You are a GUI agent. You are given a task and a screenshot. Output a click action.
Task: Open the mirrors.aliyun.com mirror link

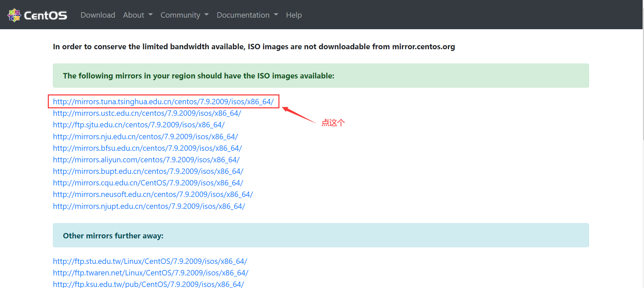[146, 160]
